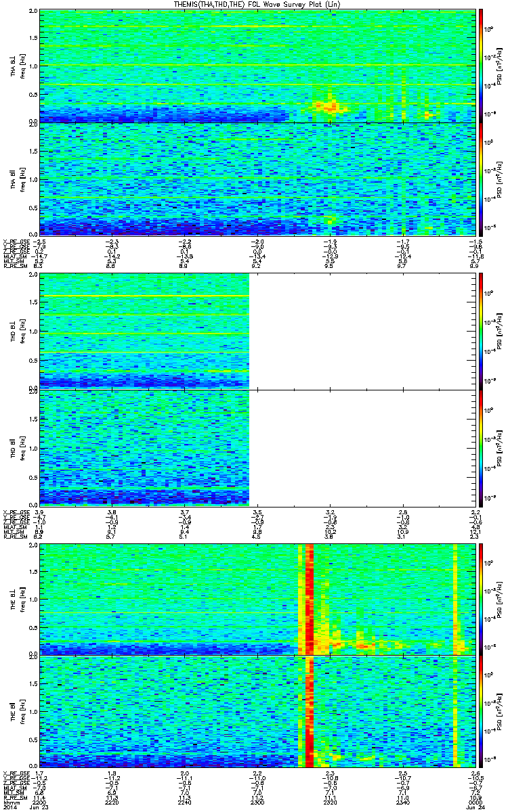Screen dimensions: 508x812
Task: Click the THA B-perpendicular spectrogram panel
Action: coord(256,66)
